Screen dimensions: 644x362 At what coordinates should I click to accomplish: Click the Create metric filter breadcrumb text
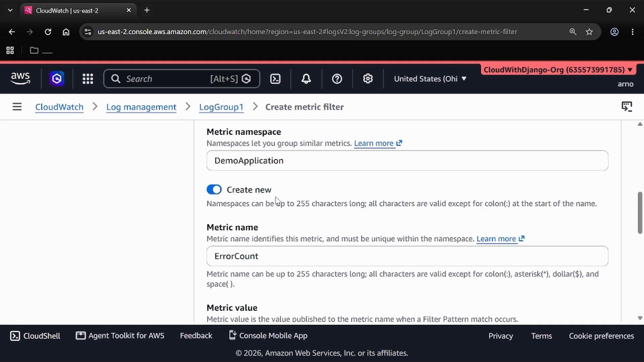pyautogui.click(x=305, y=107)
